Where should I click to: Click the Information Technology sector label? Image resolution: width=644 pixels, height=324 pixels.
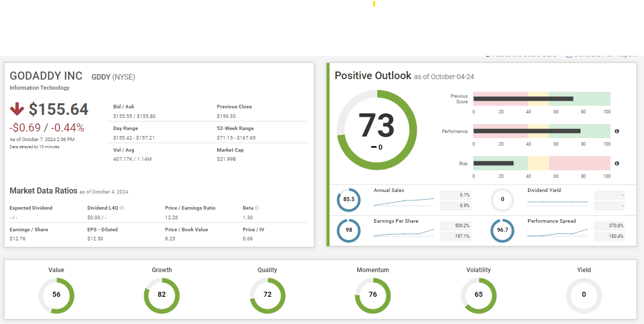39,88
